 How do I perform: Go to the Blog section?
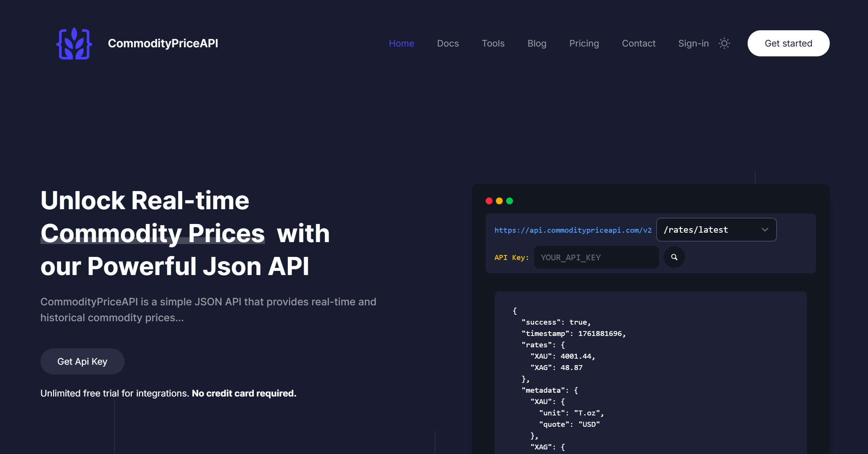[537, 43]
